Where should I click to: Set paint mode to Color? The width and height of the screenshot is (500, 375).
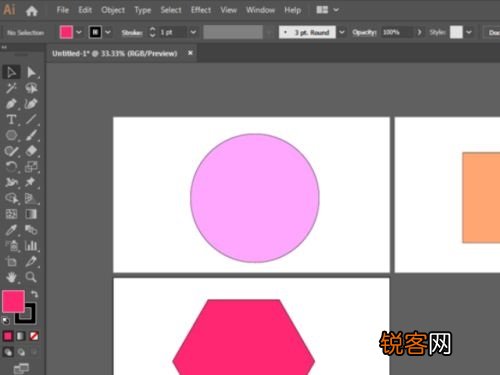click(8, 336)
